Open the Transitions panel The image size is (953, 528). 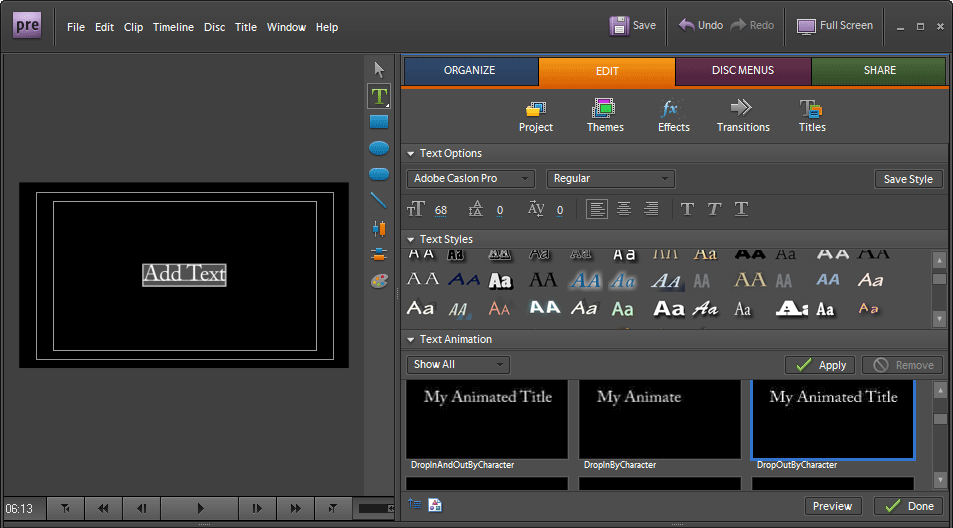click(743, 116)
